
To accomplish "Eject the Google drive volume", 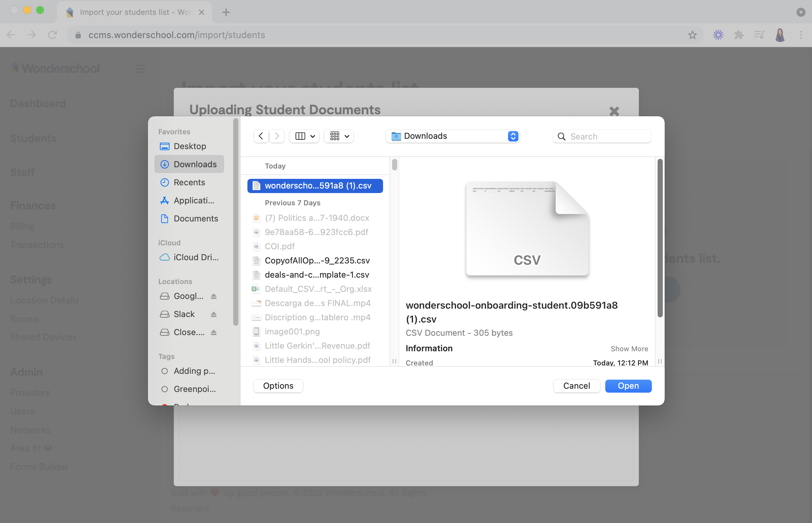I will tap(213, 296).
